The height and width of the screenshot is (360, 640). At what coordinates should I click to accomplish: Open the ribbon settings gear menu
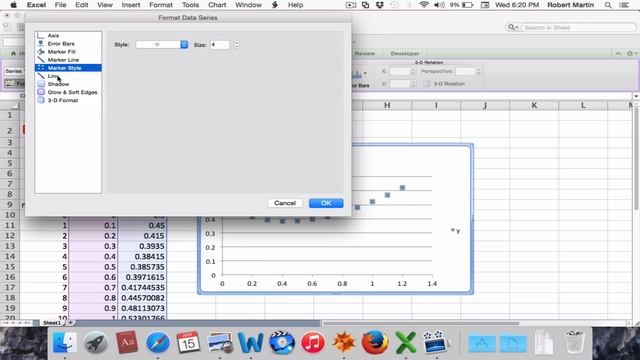click(631, 53)
